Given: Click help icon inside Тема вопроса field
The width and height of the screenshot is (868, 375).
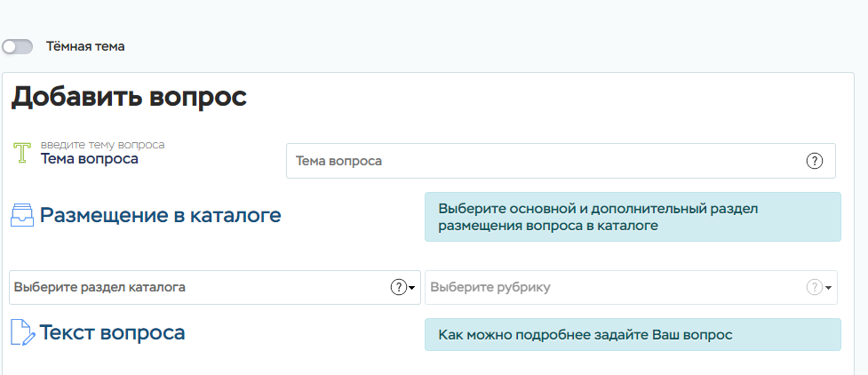Looking at the screenshot, I should (x=814, y=161).
